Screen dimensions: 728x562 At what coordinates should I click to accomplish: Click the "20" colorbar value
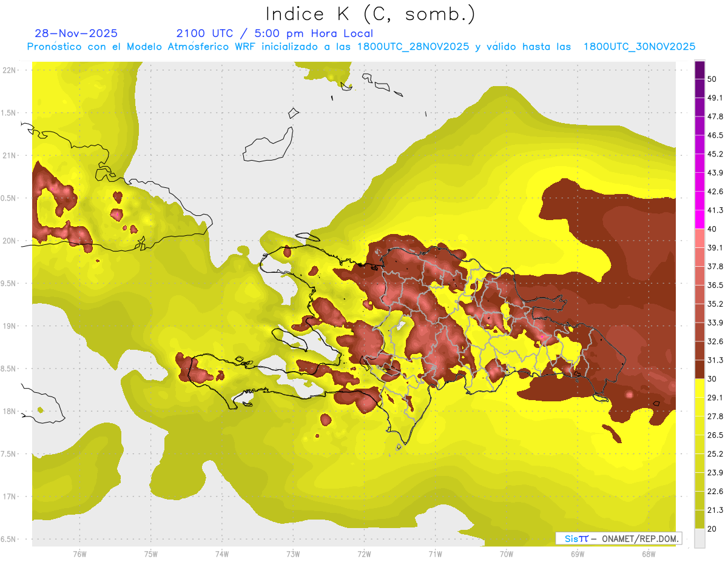tap(712, 529)
